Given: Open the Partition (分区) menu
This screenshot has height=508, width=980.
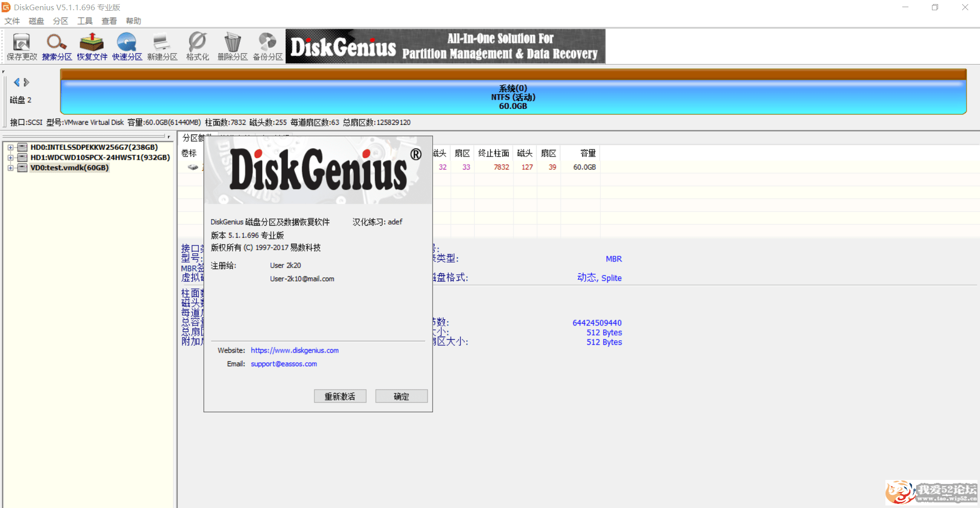Looking at the screenshot, I should pyautogui.click(x=60, y=21).
